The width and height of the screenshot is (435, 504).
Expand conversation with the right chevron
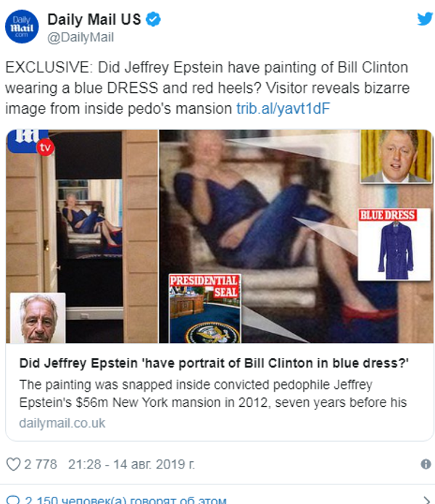pos(426,500)
